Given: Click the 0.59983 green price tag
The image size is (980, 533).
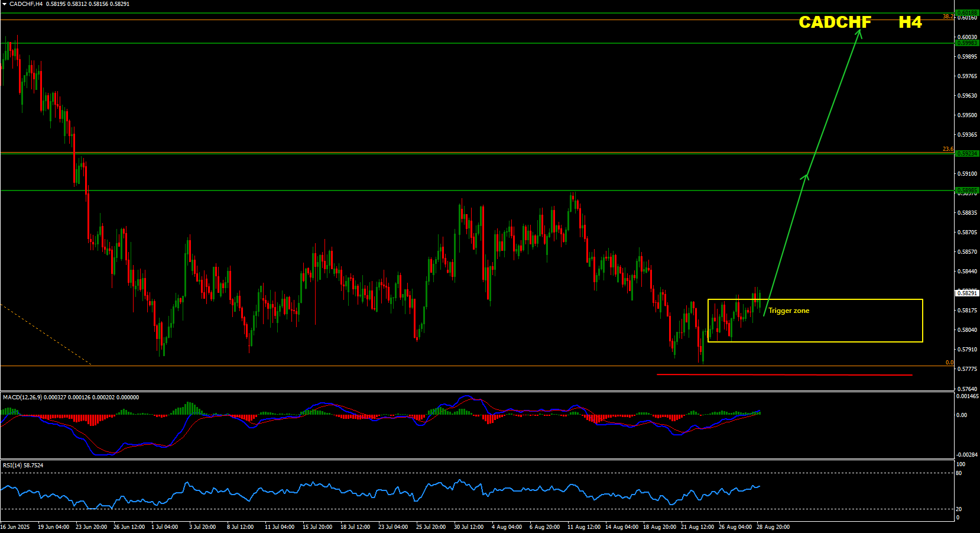Looking at the screenshot, I should coord(967,43).
